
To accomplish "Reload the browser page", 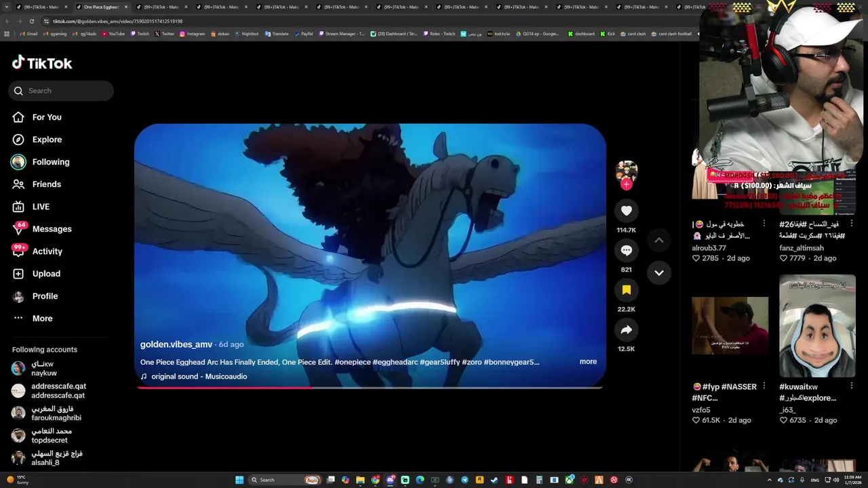I will click(x=31, y=21).
